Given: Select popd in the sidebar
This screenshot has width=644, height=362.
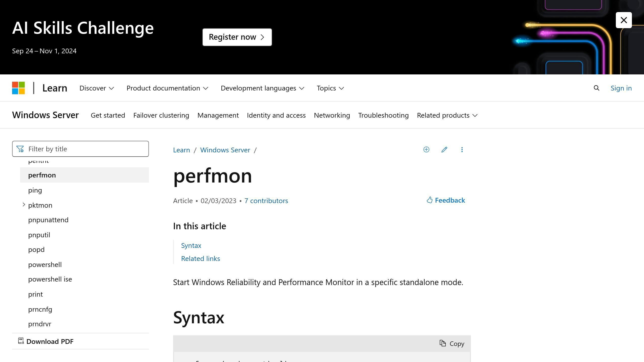Looking at the screenshot, I should click(85, 249).
